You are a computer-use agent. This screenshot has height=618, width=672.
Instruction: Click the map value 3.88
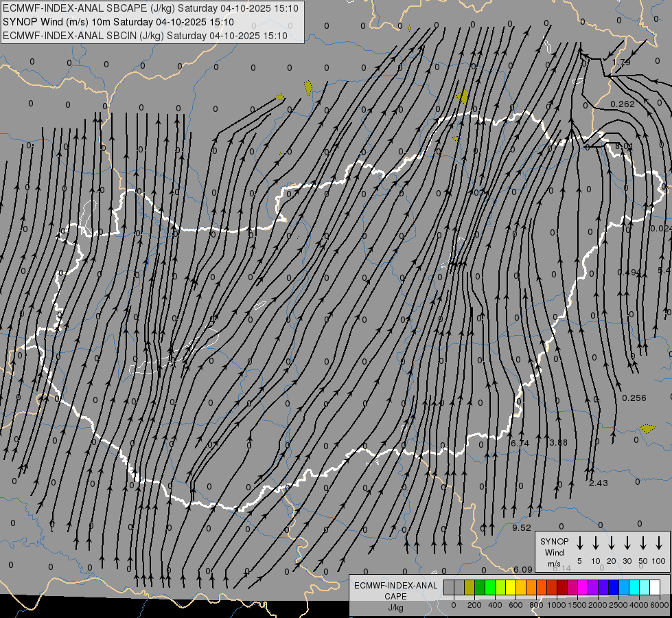559,443
